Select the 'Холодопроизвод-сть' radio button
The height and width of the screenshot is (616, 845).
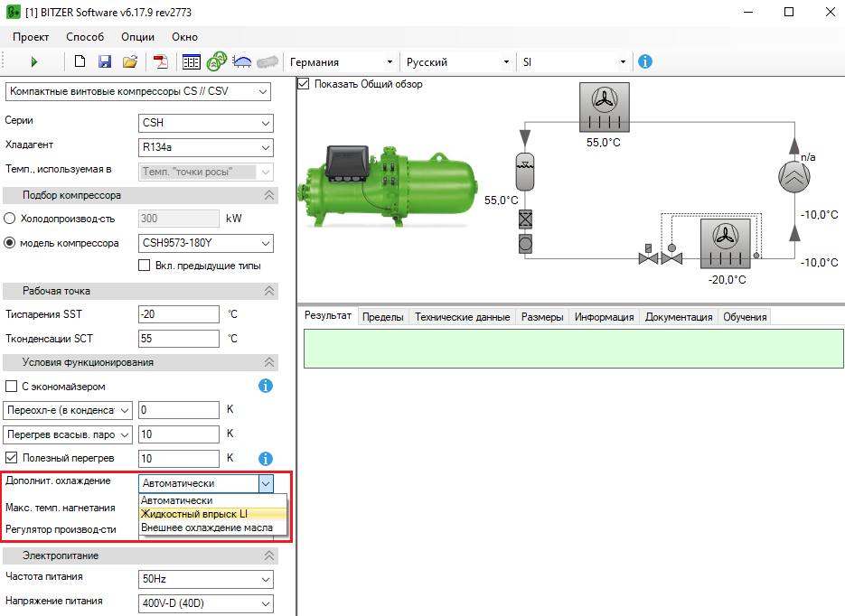click(x=11, y=218)
